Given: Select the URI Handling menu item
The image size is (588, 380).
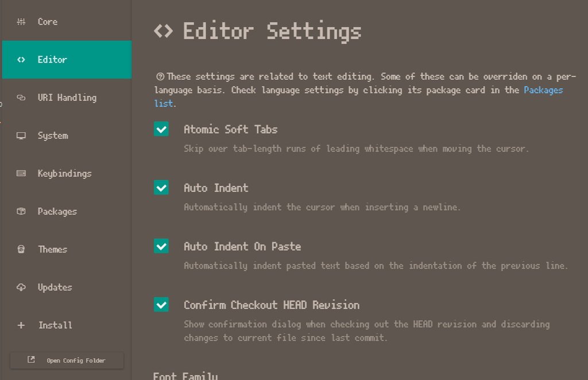Looking at the screenshot, I should [67, 98].
